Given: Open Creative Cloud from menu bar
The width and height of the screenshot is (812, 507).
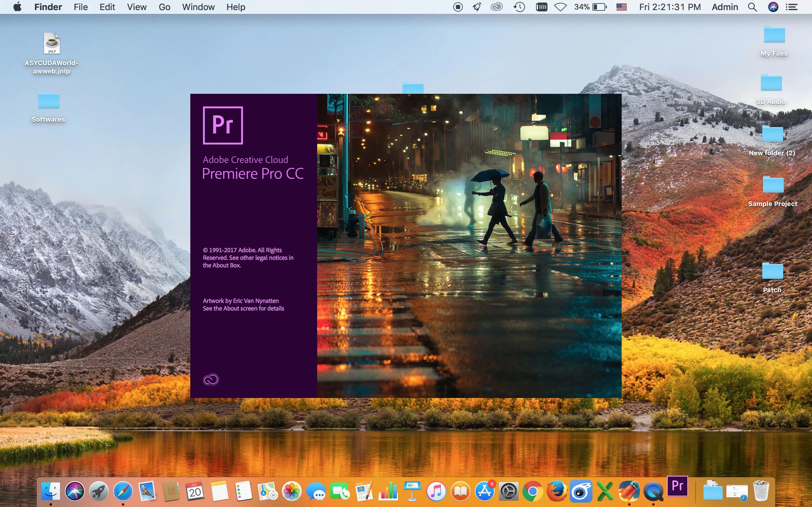Looking at the screenshot, I should pos(496,7).
